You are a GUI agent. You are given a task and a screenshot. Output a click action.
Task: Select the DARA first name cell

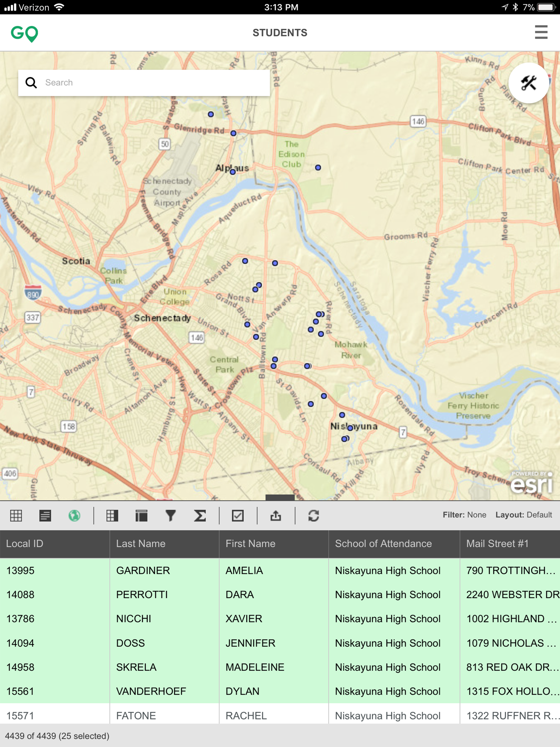click(x=274, y=595)
